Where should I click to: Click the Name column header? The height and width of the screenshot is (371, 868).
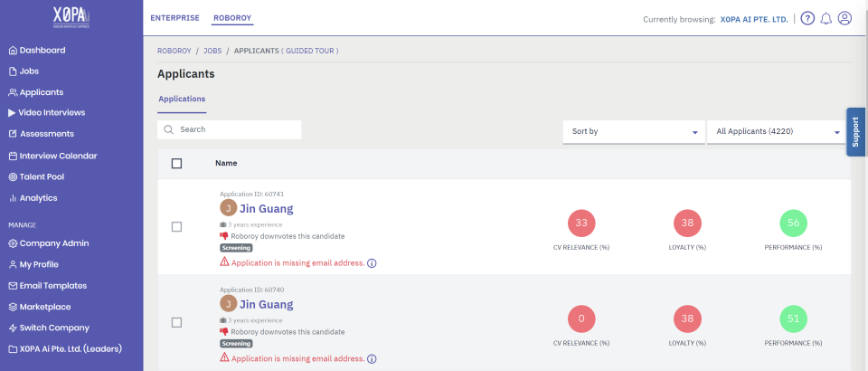(226, 164)
